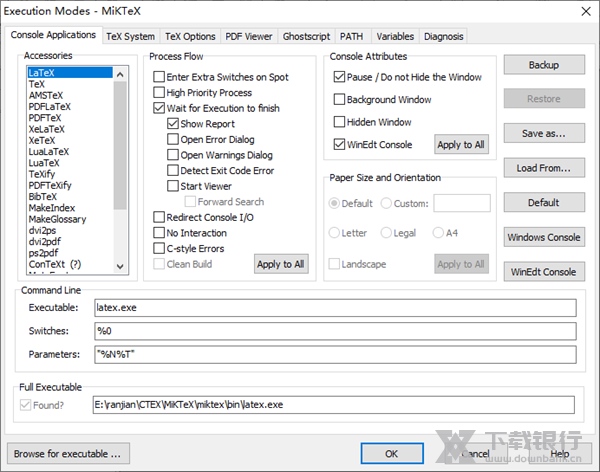Go to the Ghostscript tab
This screenshot has height=472, width=600.
pyautogui.click(x=306, y=36)
